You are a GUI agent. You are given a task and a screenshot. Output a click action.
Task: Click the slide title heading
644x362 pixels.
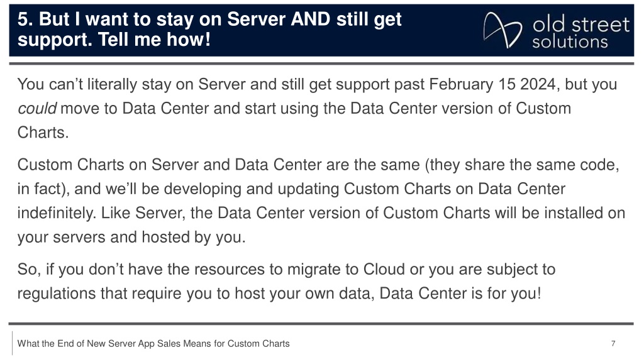[x=209, y=30]
